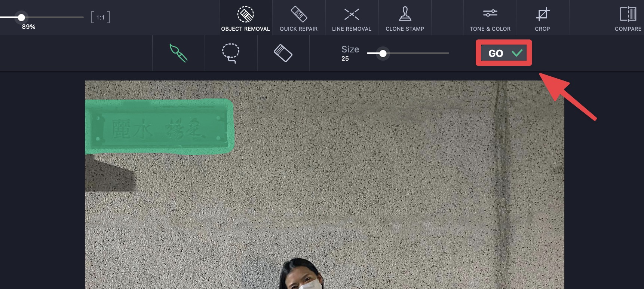Click the green checkmark beside GO
The image size is (644, 289).
pyautogui.click(x=517, y=53)
